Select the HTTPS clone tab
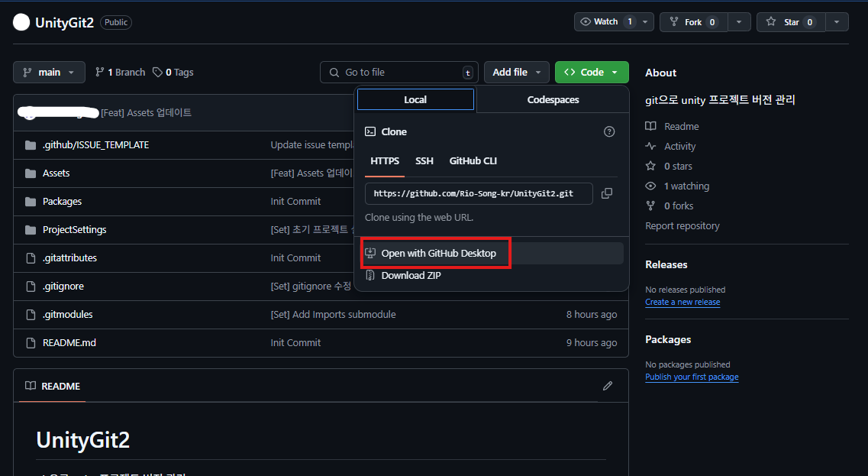Viewport: 868px width, 476px height. coord(385,160)
